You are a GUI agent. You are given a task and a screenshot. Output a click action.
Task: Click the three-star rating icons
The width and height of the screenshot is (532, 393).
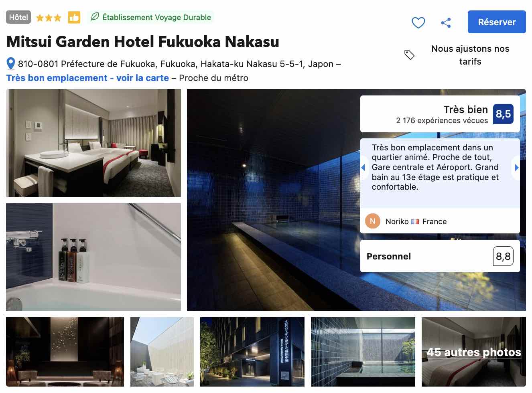click(49, 18)
